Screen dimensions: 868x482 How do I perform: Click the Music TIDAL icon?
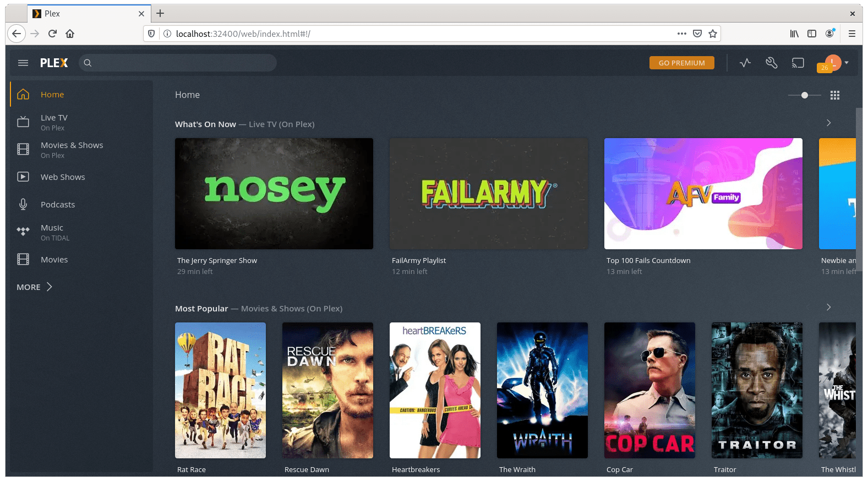(x=23, y=232)
